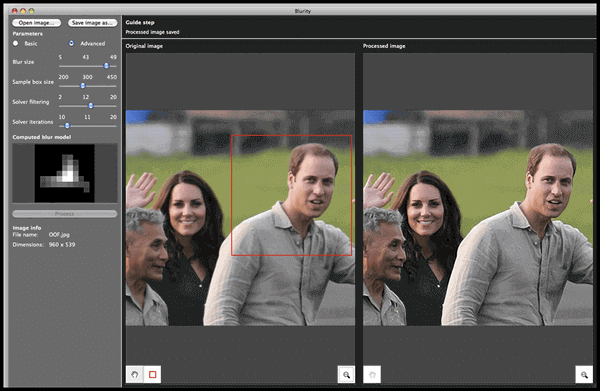Image resolution: width=600 pixels, height=391 pixels.
Task: Click the file name OOF.jpg
Action: tap(59, 235)
